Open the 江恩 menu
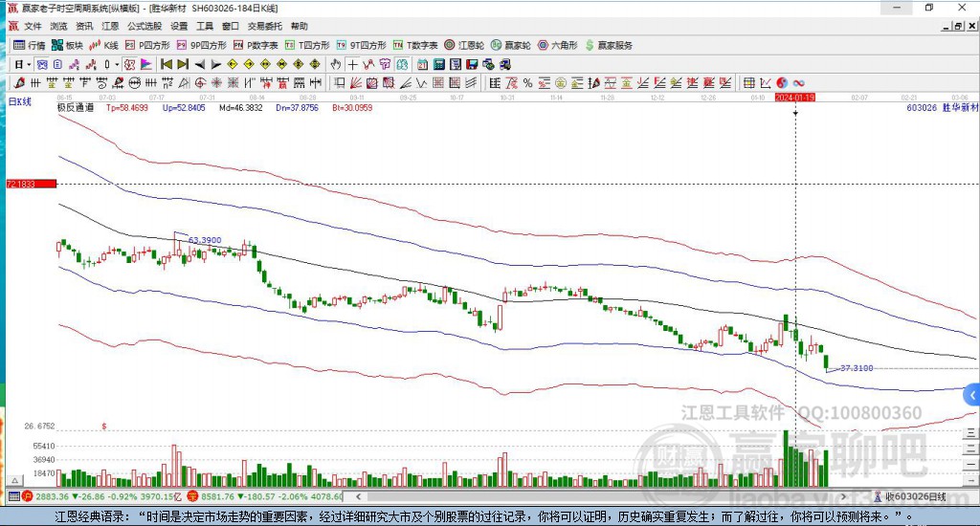 (110, 26)
